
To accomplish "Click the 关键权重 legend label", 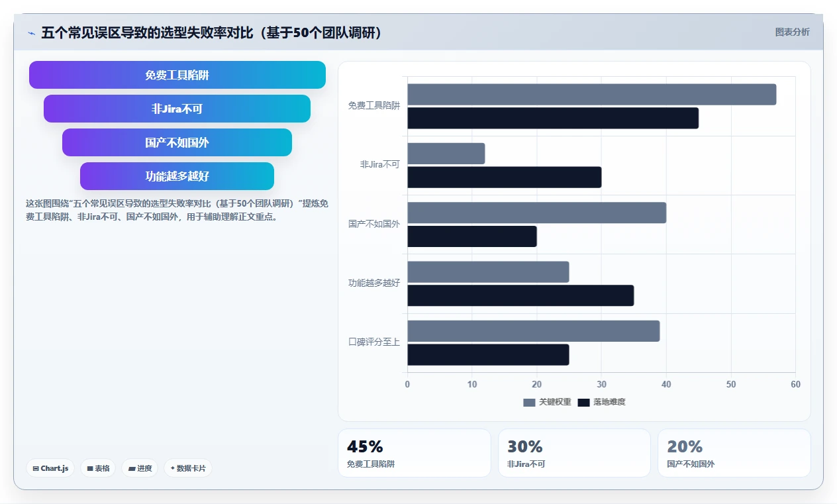I will [555, 403].
